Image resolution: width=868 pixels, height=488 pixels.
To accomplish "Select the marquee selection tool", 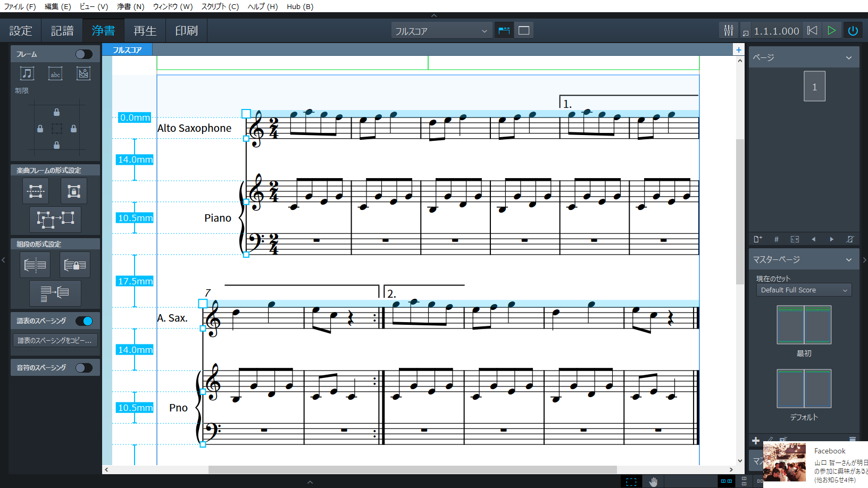I will pos(631,482).
